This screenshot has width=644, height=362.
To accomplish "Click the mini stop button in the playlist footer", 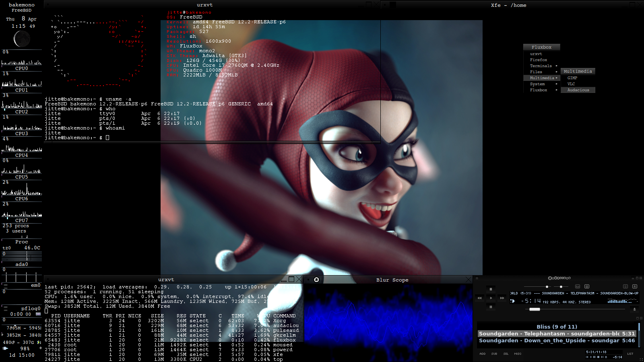I will pos(598,357).
